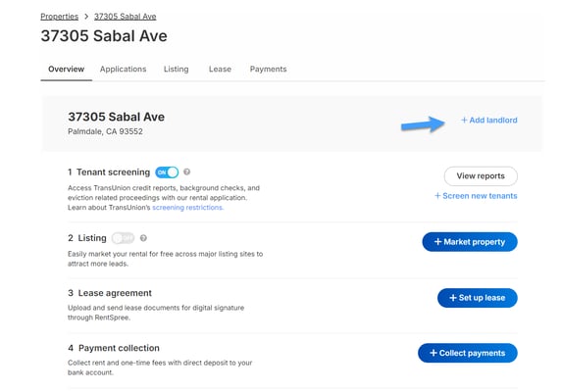The width and height of the screenshot is (561, 392).
Task: Click the 37305 Sabal Ave breadcrumb link
Action: [126, 17]
